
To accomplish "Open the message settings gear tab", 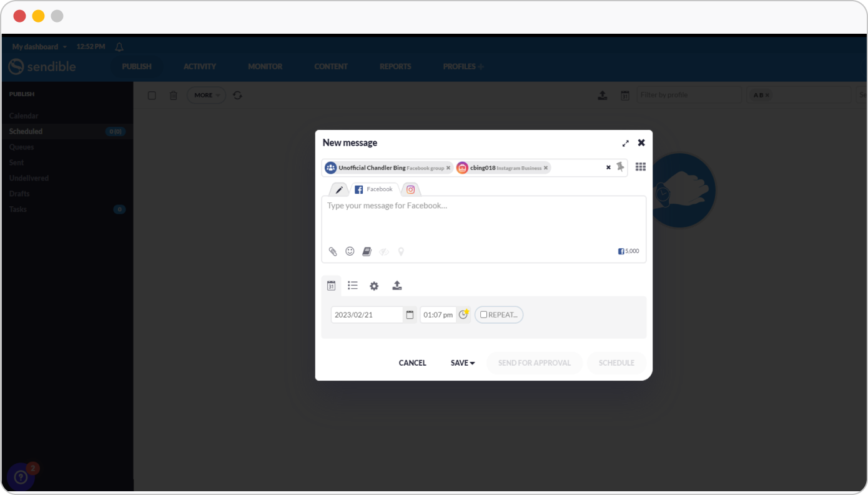I will point(374,286).
